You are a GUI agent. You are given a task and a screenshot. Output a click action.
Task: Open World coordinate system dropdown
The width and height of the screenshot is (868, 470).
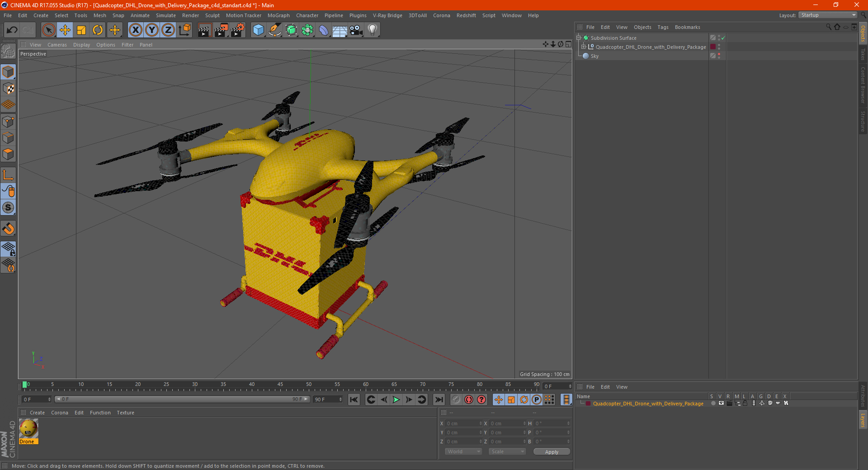click(463, 451)
